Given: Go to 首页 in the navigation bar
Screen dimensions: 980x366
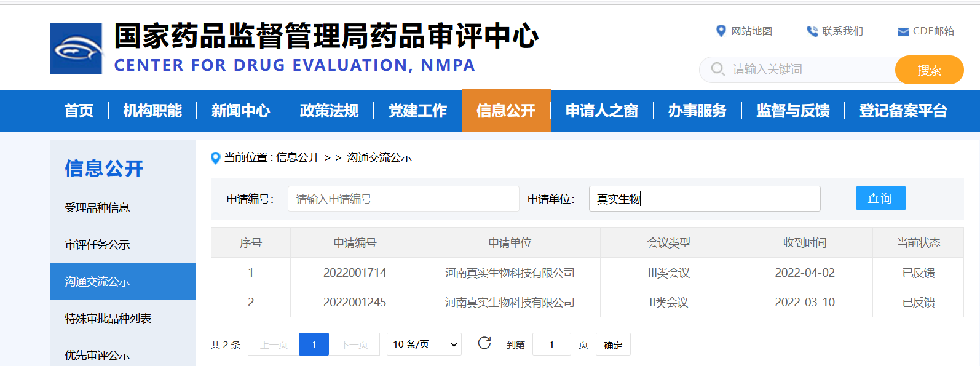Looking at the screenshot, I should pyautogui.click(x=79, y=111).
